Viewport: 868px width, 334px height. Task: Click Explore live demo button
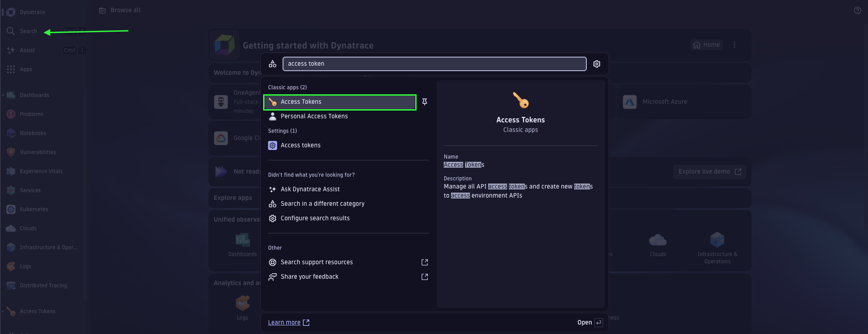710,172
